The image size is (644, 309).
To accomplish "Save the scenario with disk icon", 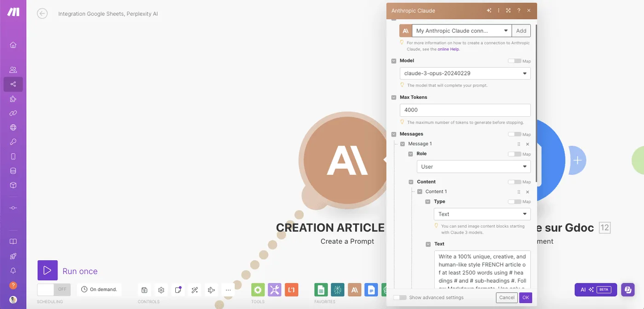I will [x=144, y=290].
